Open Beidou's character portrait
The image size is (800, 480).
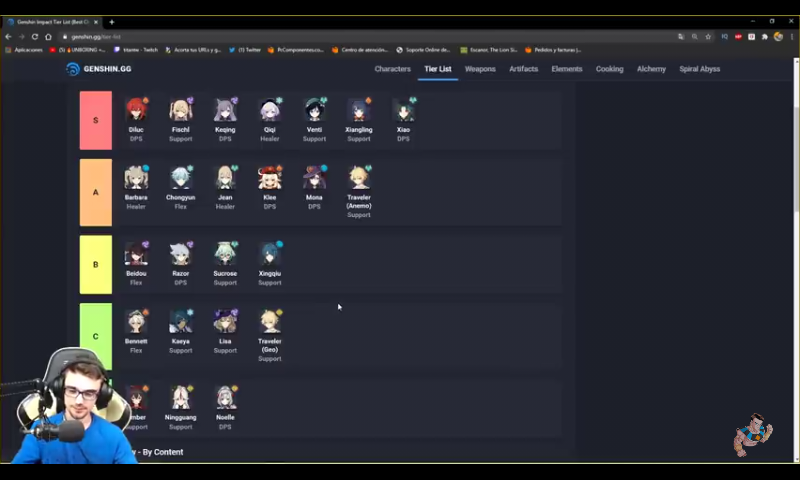point(136,254)
